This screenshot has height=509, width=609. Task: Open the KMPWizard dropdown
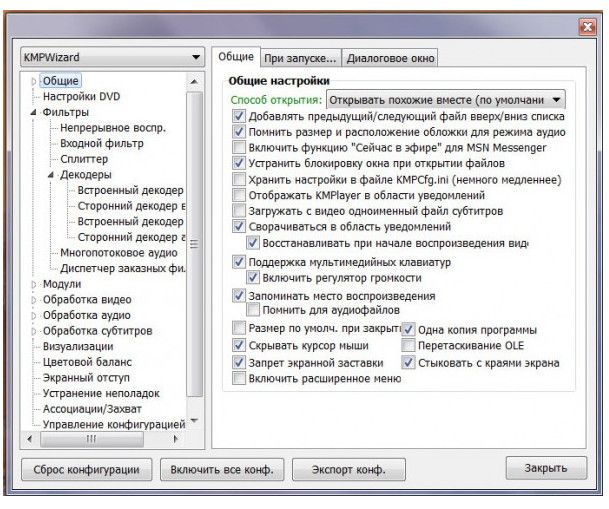112,57
